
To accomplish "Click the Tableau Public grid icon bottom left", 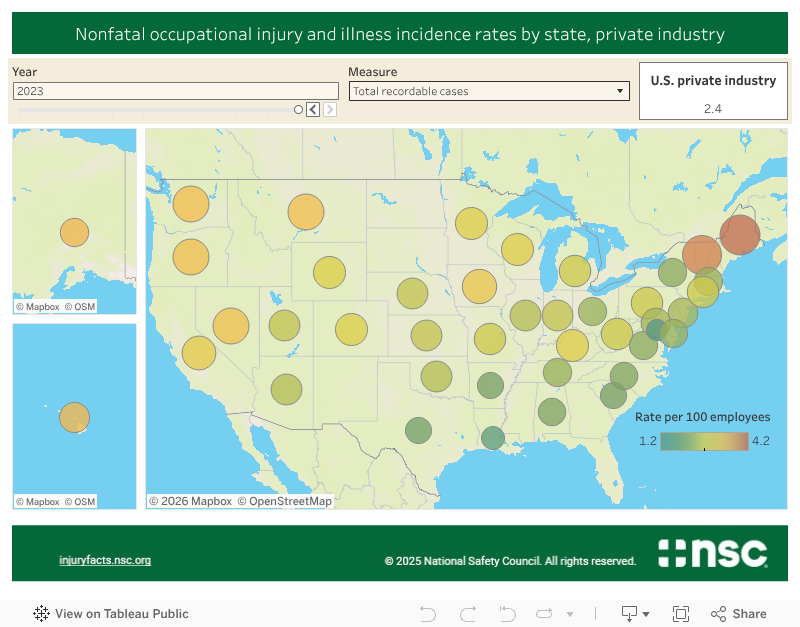I will click(40, 613).
